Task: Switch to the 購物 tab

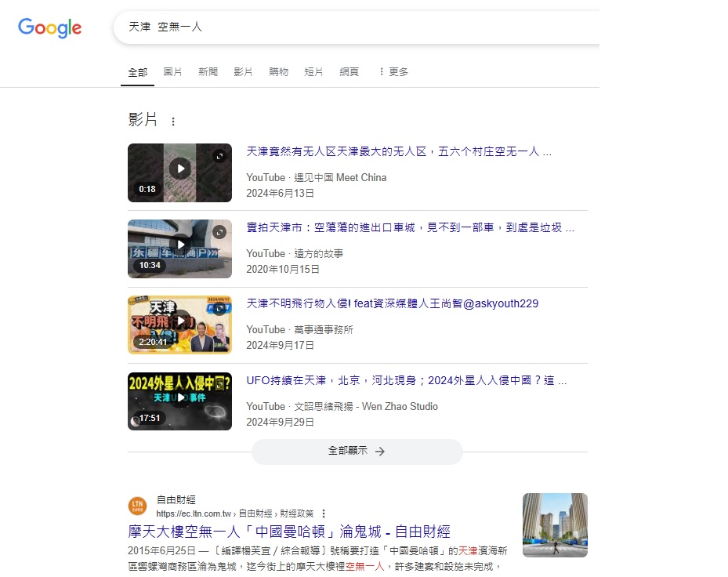Action: coord(278,71)
